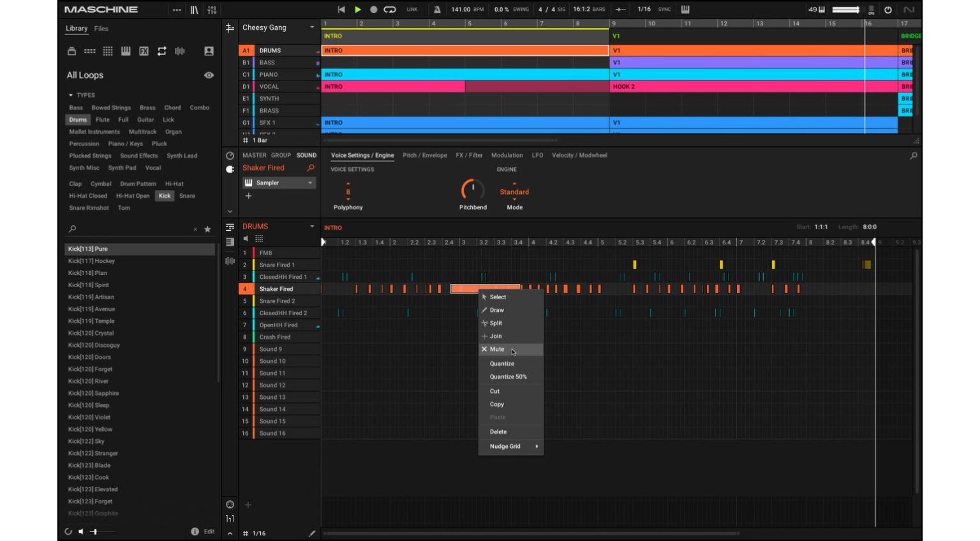Expand the Cheesy Gang group dropdown

311,27
